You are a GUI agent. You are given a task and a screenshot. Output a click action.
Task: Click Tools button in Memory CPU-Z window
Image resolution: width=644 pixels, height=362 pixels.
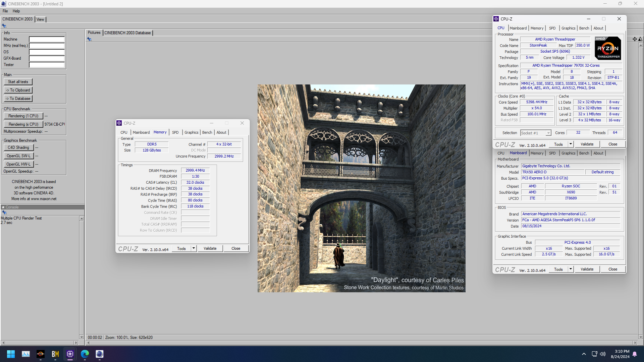click(181, 248)
